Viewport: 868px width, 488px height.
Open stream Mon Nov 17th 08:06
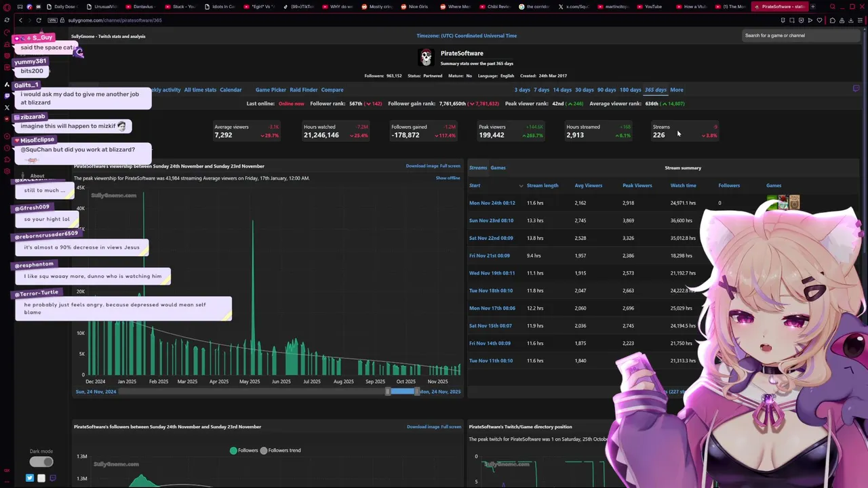point(492,308)
